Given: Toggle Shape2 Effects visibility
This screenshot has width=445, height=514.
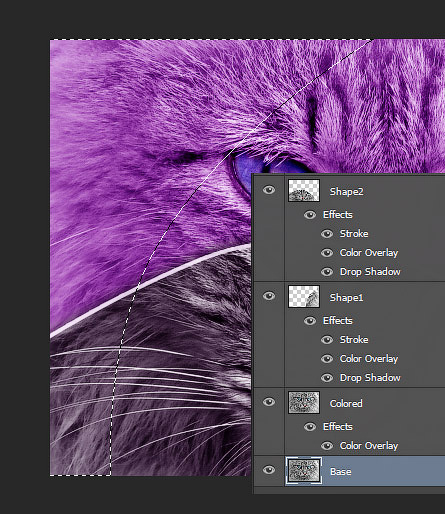Looking at the screenshot, I should 310,215.
